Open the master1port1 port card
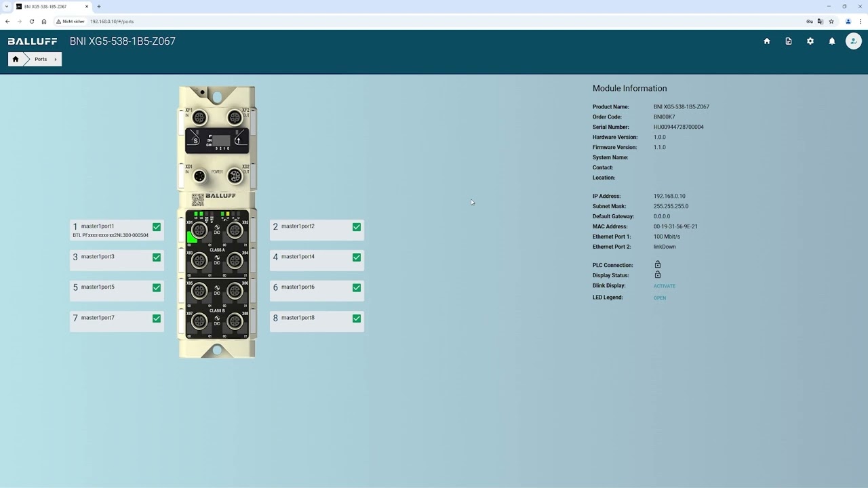Image resolution: width=868 pixels, height=488 pixels. 117,230
